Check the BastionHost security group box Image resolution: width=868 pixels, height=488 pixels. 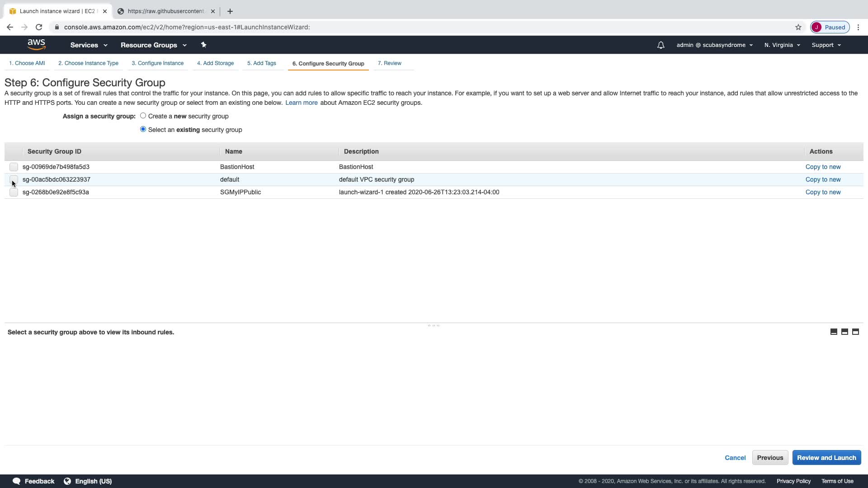coord(14,167)
